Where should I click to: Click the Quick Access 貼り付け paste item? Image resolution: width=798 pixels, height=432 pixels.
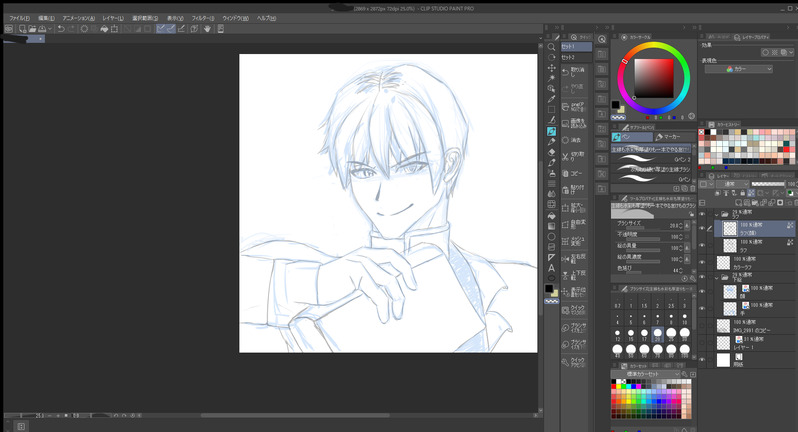point(575,189)
